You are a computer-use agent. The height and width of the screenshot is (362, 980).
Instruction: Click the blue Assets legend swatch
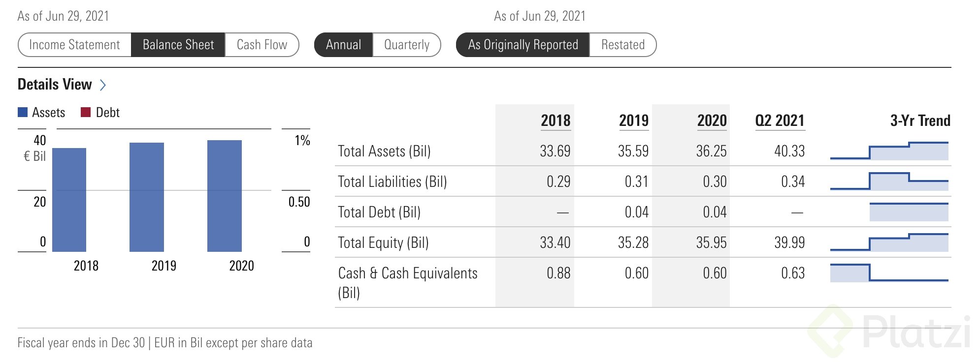23,113
